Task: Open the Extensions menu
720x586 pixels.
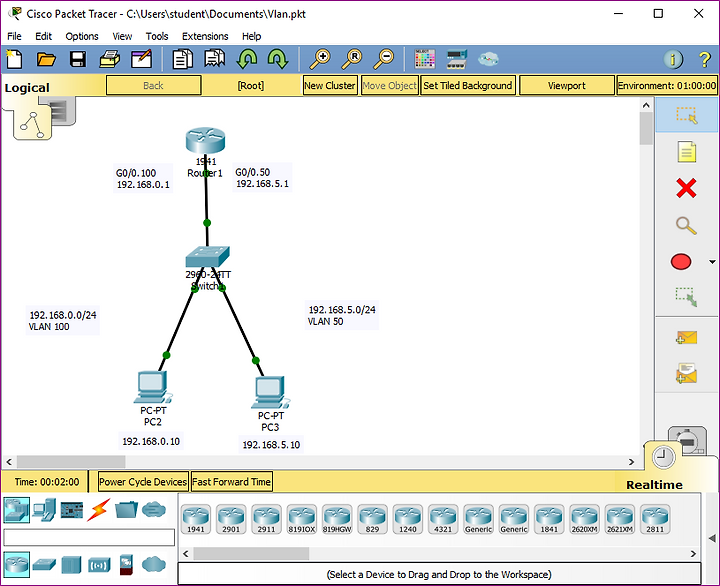Action: coord(205,36)
